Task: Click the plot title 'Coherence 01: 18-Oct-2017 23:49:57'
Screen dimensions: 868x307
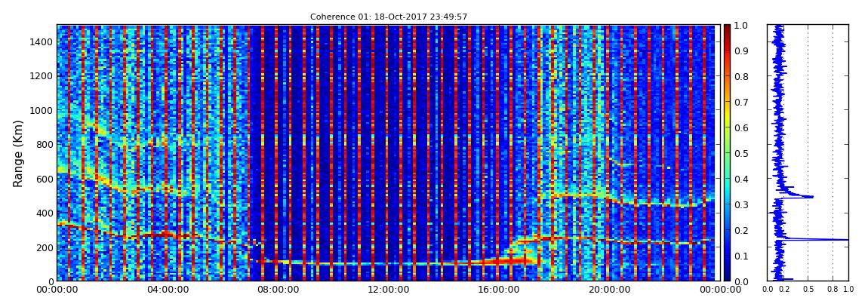Action: tap(389, 17)
